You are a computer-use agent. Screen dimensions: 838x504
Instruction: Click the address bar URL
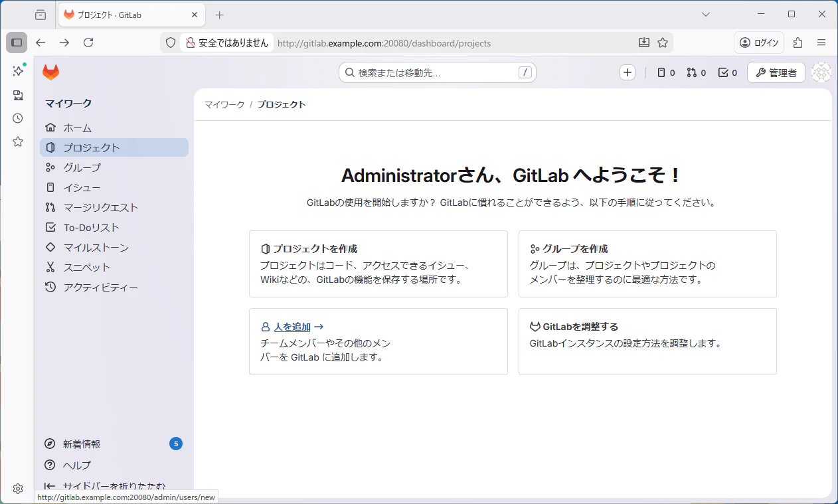tap(384, 43)
